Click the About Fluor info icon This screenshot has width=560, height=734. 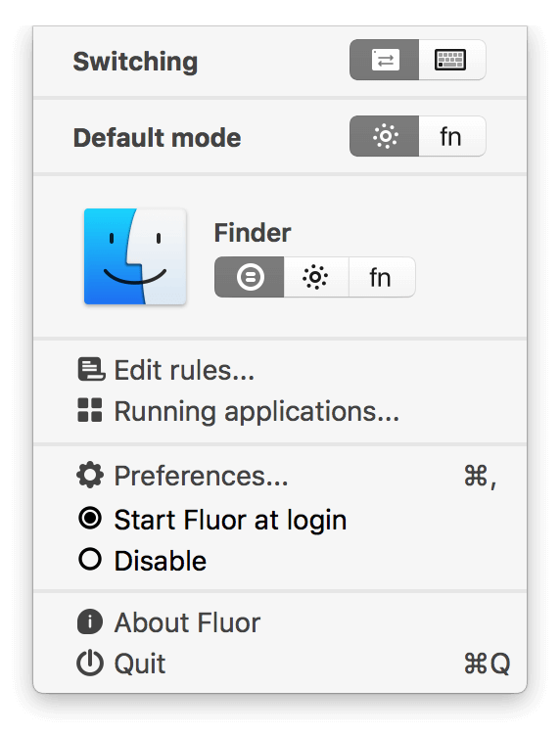90,622
